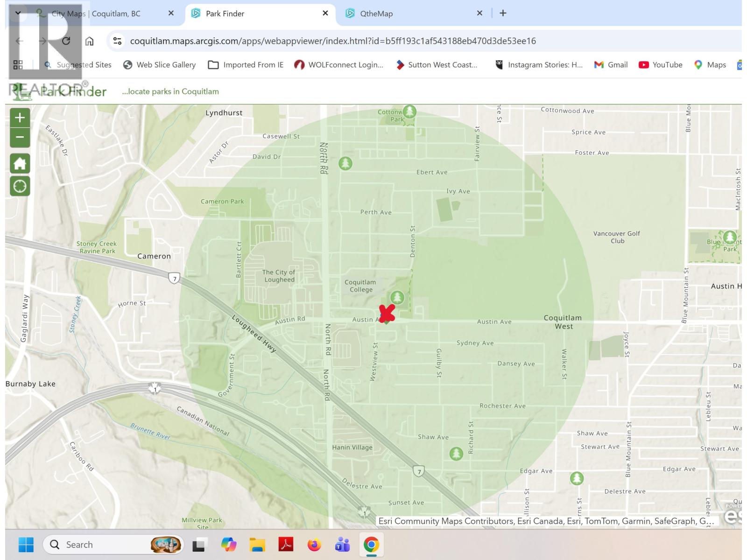Click the red X location marker

(x=387, y=313)
